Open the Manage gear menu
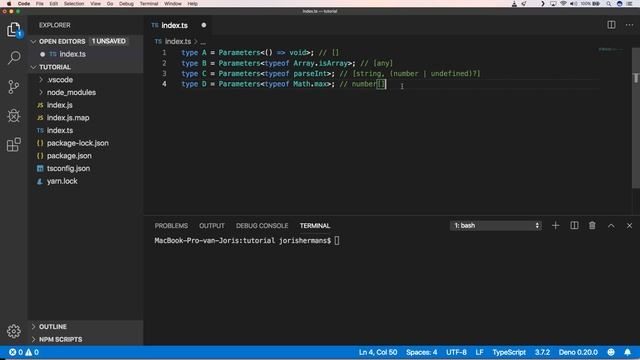640x360 pixels. [x=13, y=331]
